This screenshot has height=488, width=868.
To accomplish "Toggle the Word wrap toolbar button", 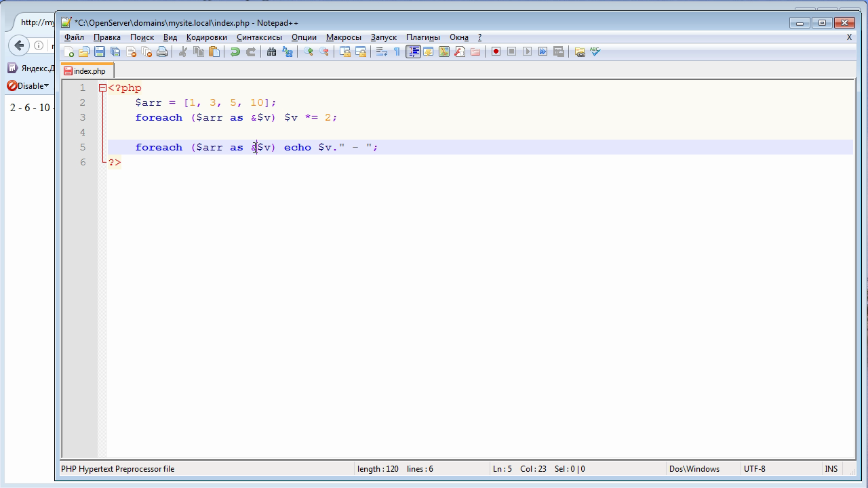I will click(x=381, y=52).
